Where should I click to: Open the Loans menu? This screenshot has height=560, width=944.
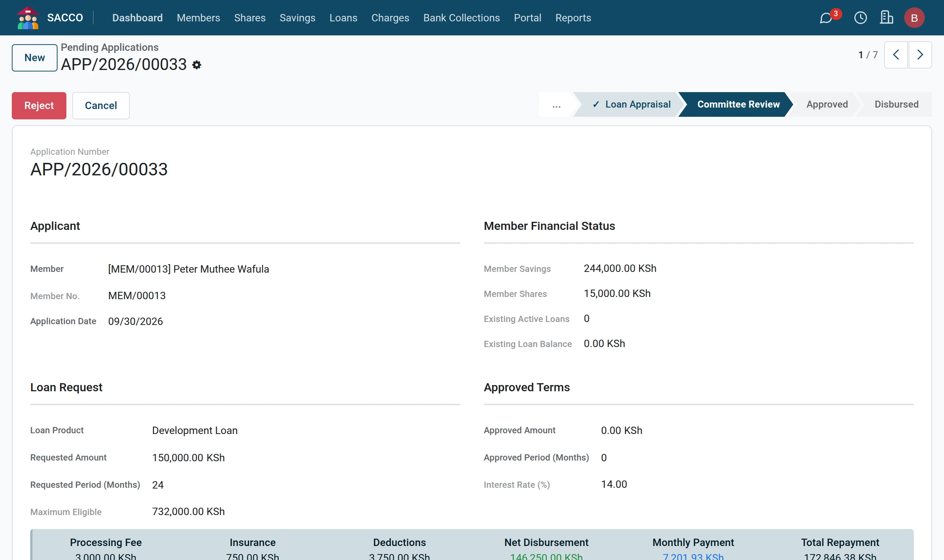343,18
